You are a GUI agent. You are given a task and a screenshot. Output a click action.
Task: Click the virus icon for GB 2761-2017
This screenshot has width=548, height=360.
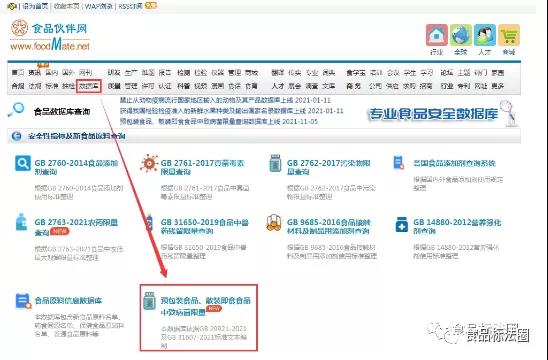[x=149, y=163]
